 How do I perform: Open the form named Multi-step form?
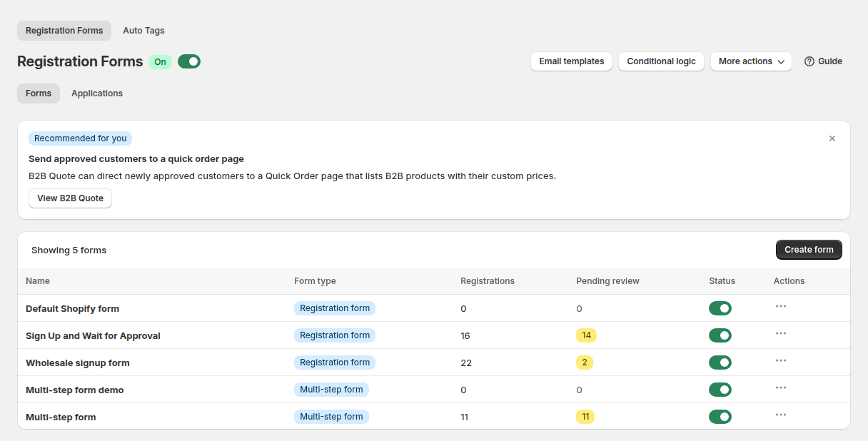[61, 417]
